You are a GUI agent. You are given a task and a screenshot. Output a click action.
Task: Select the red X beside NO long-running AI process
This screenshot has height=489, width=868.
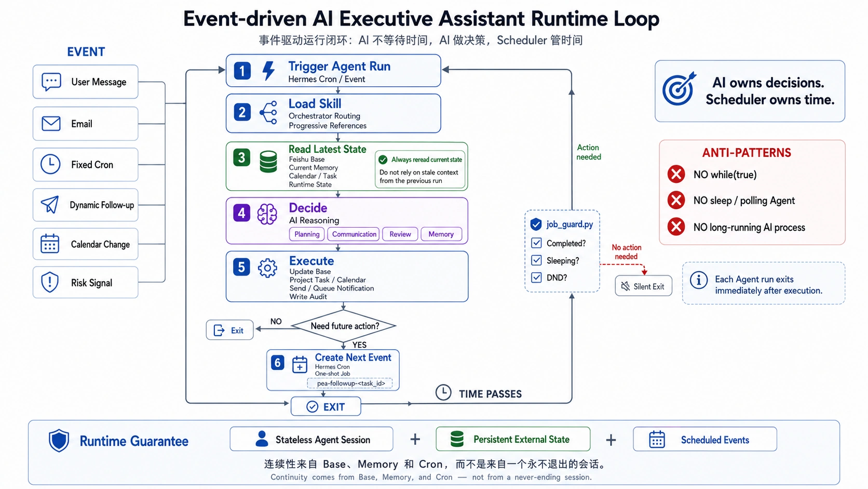pos(676,227)
